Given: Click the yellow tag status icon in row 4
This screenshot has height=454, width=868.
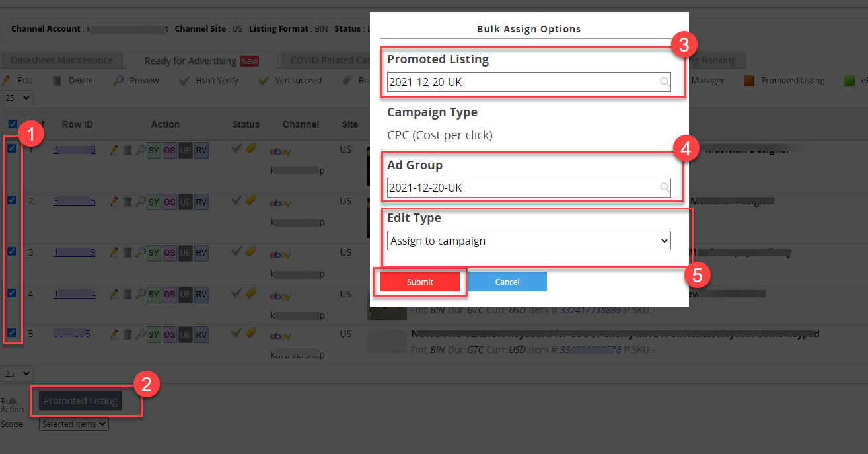Looking at the screenshot, I should point(251,293).
